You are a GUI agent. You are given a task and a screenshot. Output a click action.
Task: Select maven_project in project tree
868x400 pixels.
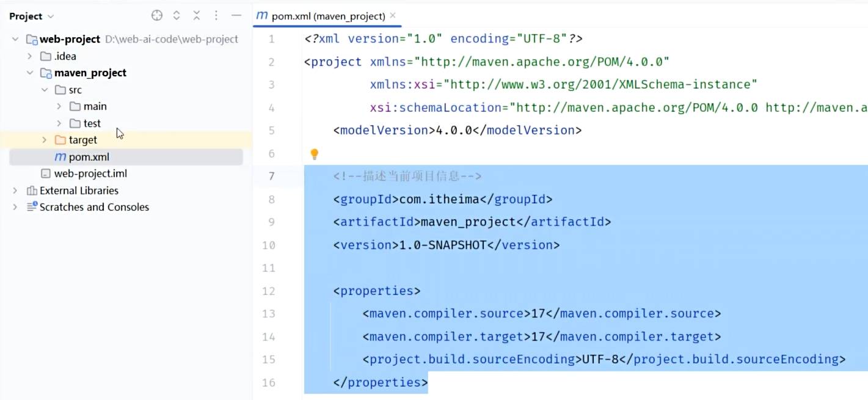(x=90, y=73)
